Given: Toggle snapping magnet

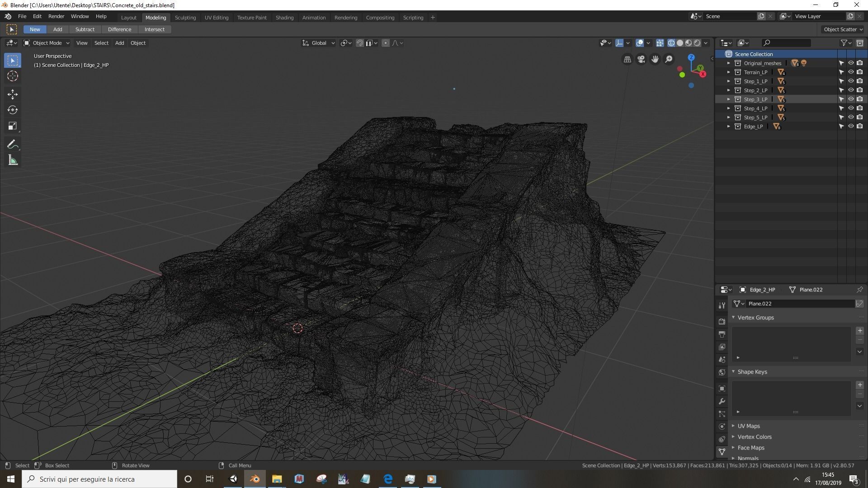Looking at the screenshot, I should 360,43.
